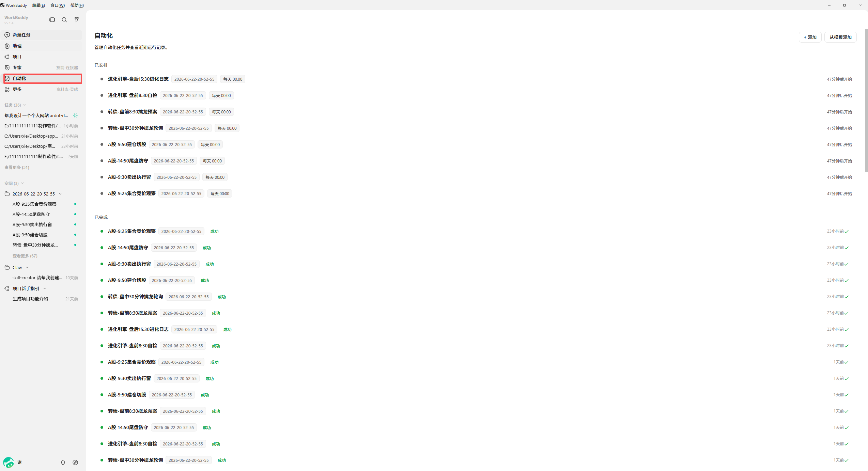This screenshot has width=868, height=471.
Task: Open task C:/Users/xie/Desktop/app... from 21小时前
Action: click(x=41, y=136)
